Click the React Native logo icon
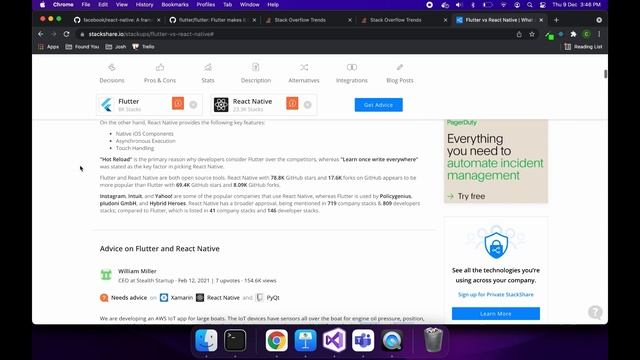Image resolution: width=640 pixels, height=360 pixels. pos(221,105)
